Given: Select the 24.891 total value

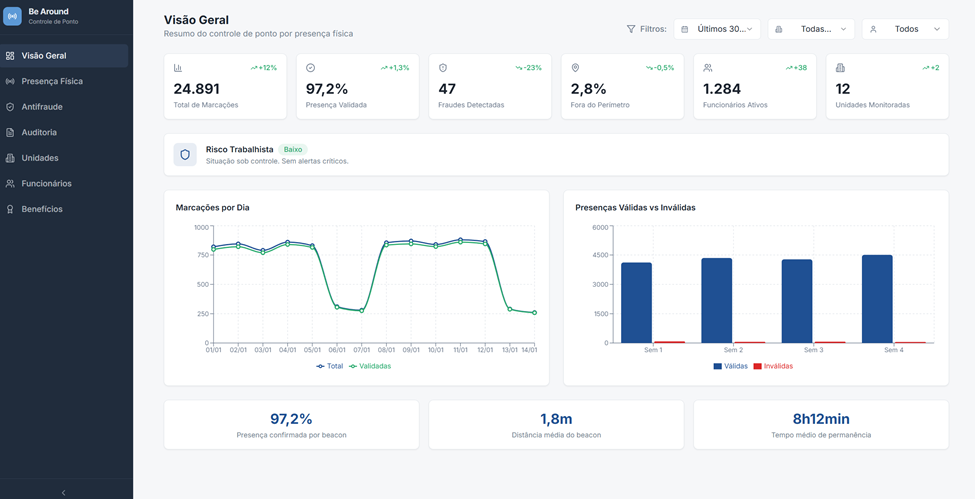Looking at the screenshot, I should coord(196,88).
